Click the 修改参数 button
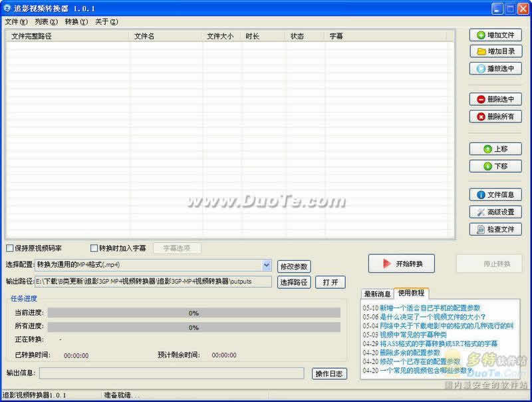Image resolution: width=532 pixels, height=402 pixels. pos(294,266)
